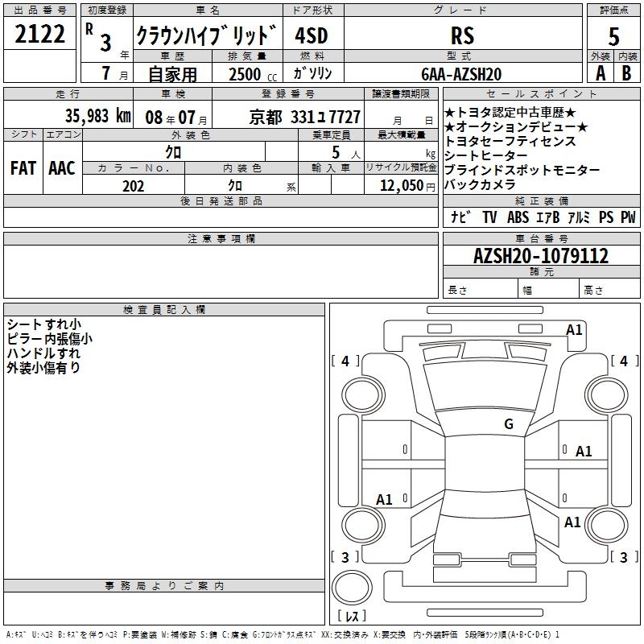Image resolution: width=644 pixels, height=644 pixels.
Task: Select シートヒーター line
Action: pos(486,155)
